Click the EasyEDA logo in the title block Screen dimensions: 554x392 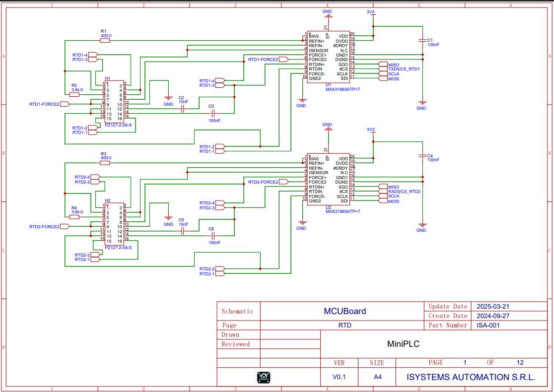pyautogui.click(x=263, y=377)
